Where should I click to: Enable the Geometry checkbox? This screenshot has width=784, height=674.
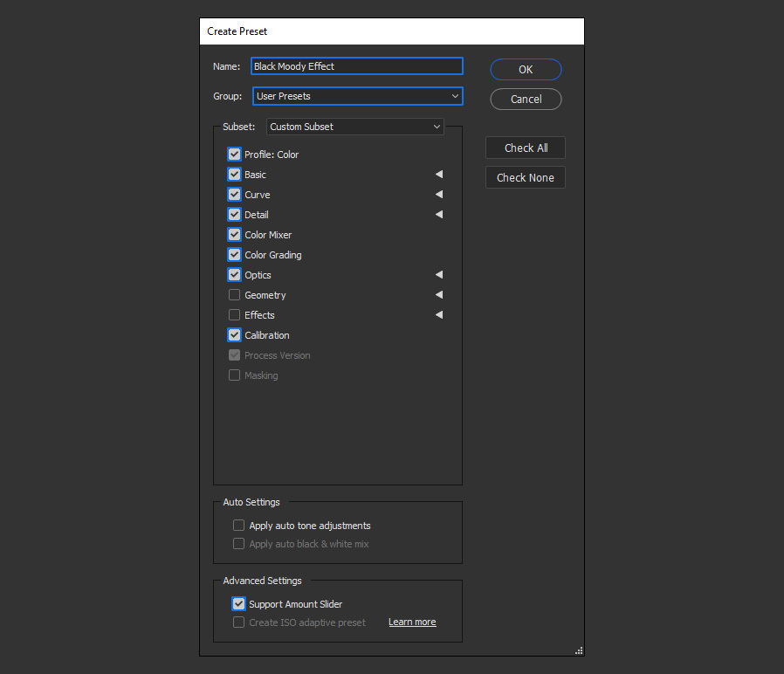click(x=234, y=294)
